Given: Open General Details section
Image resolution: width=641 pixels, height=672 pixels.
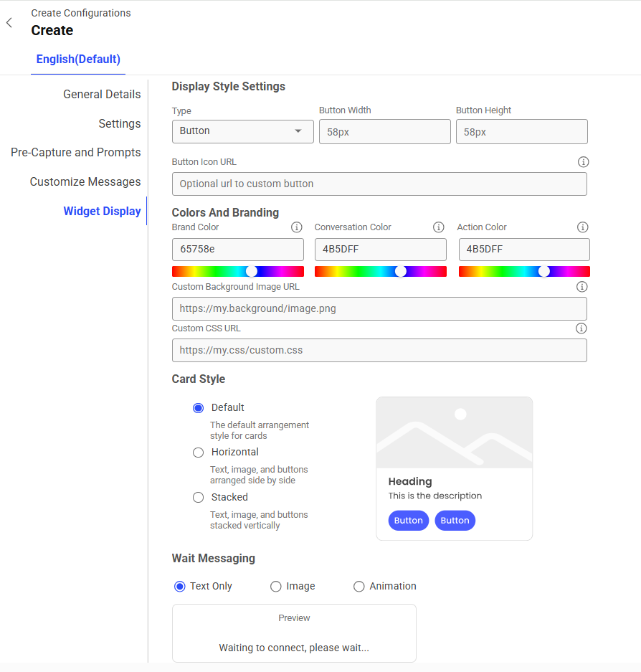Looking at the screenshot, I should (102, 94).
